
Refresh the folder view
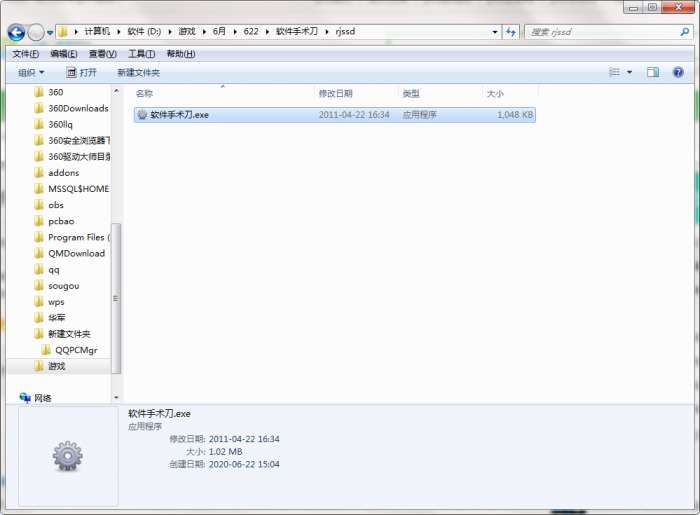[x=511, y=32]
